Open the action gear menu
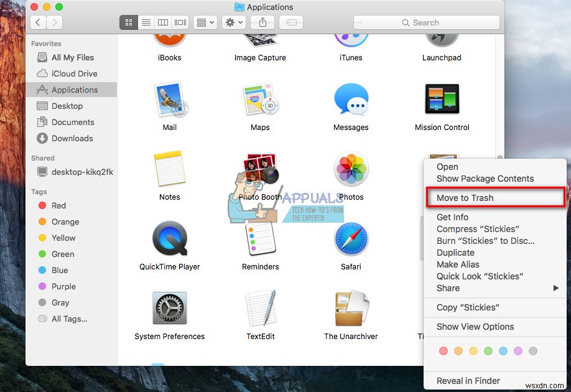The width and height of the screenshot is (571, 392). pos(233,22)
